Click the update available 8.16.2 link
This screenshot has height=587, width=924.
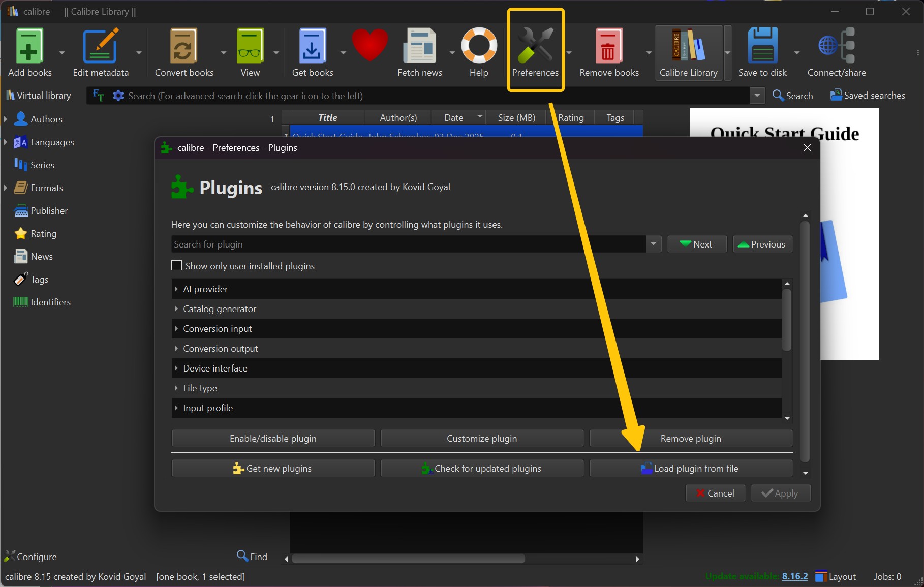794,576
